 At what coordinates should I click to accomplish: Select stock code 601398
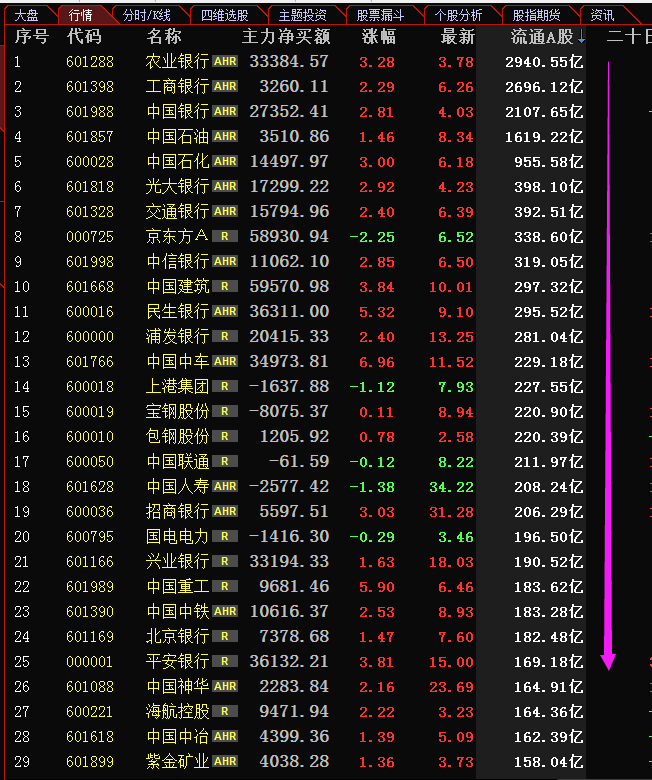pos(90,87)
